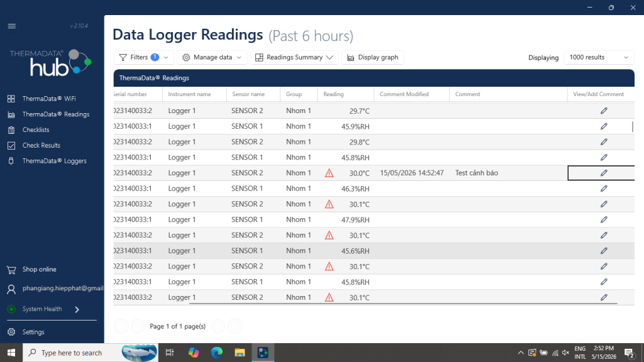Screen dimensions: 644x362
Task: Select the 15/05/2026 14:52:47 comment modified cell
Action: tap(411, 173)
